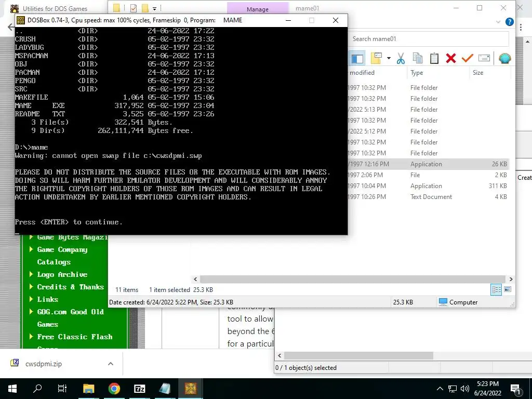Show hidden tray icons chevron

(440, 389)
